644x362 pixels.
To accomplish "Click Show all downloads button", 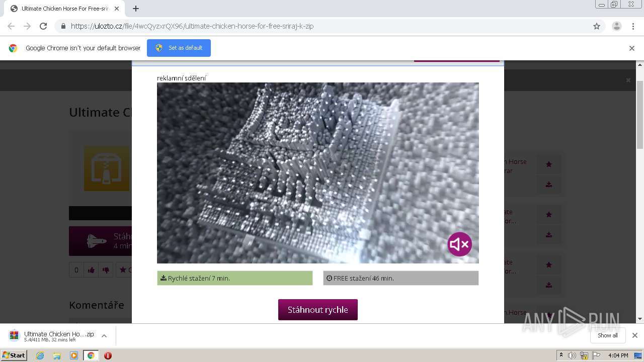I will [x=607, y=335].
